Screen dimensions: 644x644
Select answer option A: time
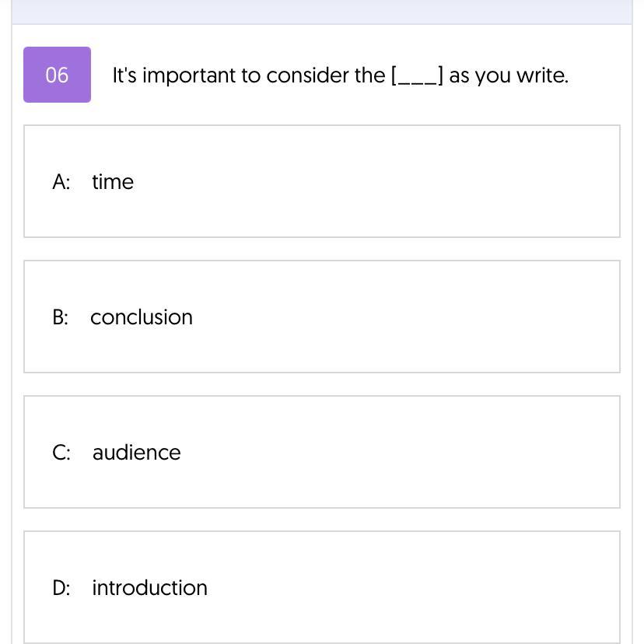coord(322,181)
